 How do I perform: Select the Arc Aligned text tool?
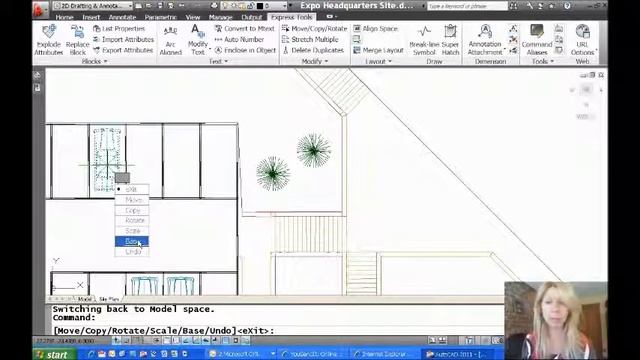tap(170, 40)
